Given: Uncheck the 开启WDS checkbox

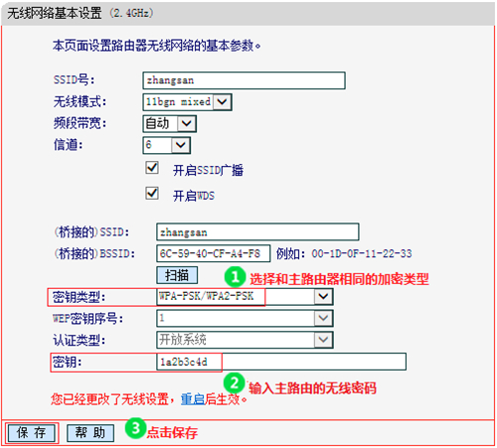Looking at the screenshot, I should pos(152,193).
